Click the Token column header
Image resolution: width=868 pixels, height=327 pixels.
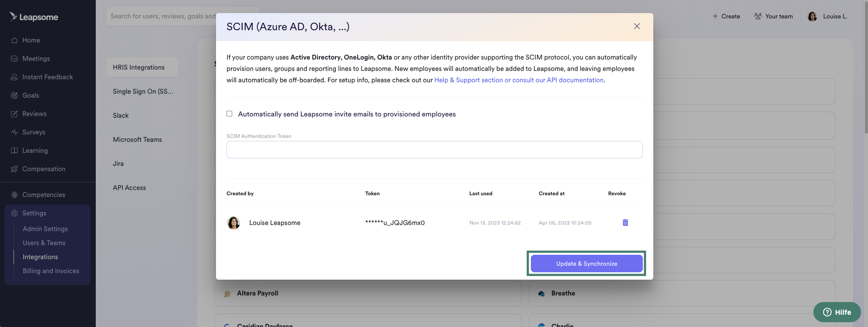[x=373, y=193]
